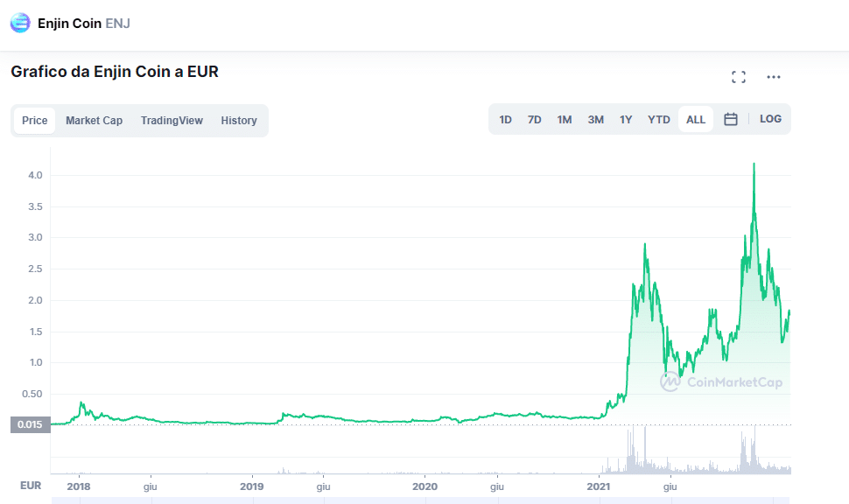Image resolution: width=849 pixels, height=504 pixels.
Task: Set chart range to YTD
Action: (659, 120)
